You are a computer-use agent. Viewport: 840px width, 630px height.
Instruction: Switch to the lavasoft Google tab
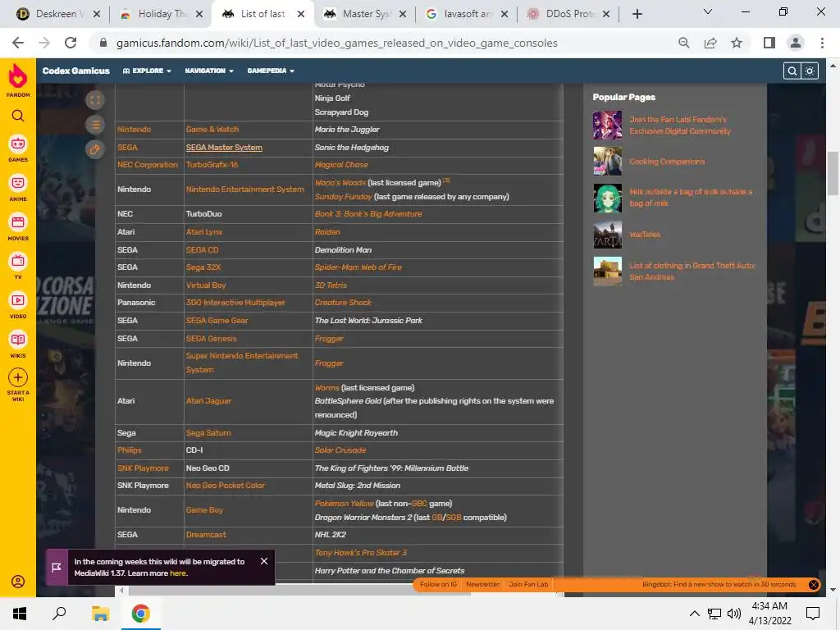click(x=466, y=14)
